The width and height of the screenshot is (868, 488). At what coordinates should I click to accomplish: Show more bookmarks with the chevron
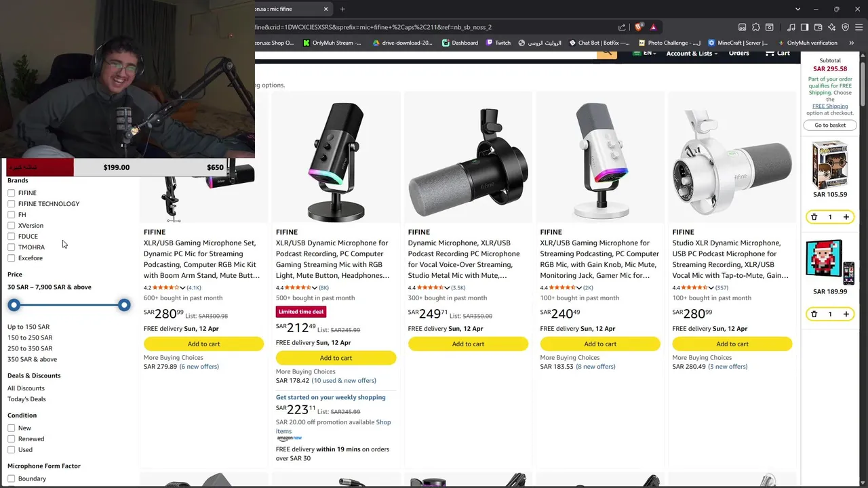(x=852, y=43)
